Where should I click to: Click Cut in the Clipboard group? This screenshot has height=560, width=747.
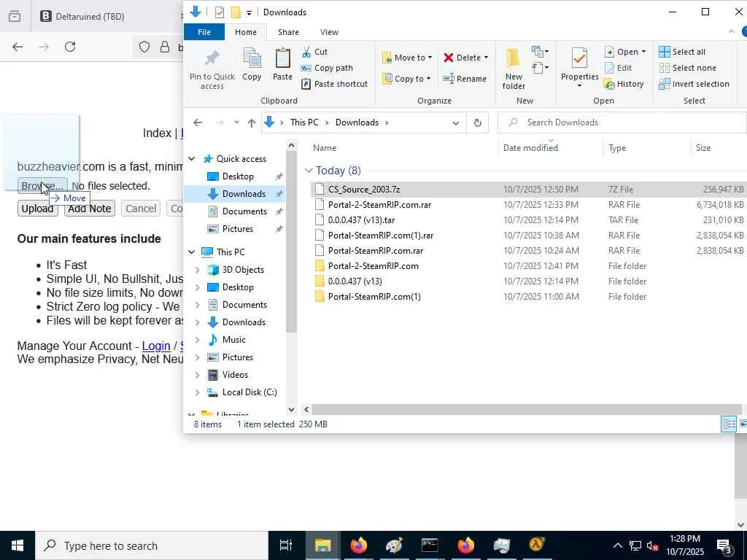tap(315, 52)
